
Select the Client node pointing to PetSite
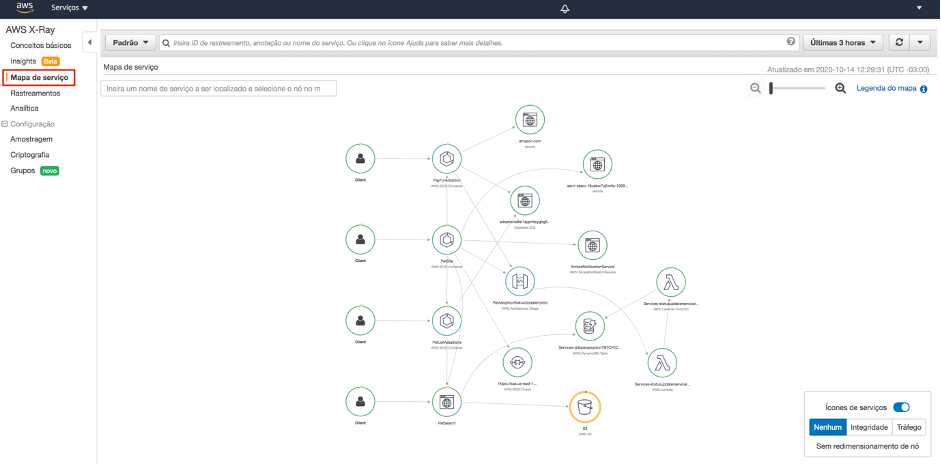click(x=361, y=240)
